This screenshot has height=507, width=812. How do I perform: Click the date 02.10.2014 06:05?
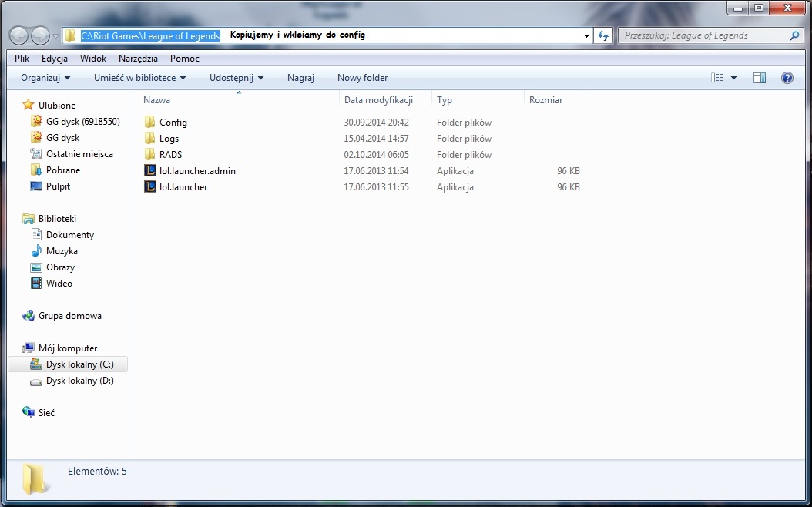pyautogui.click(x=377, y=154)
